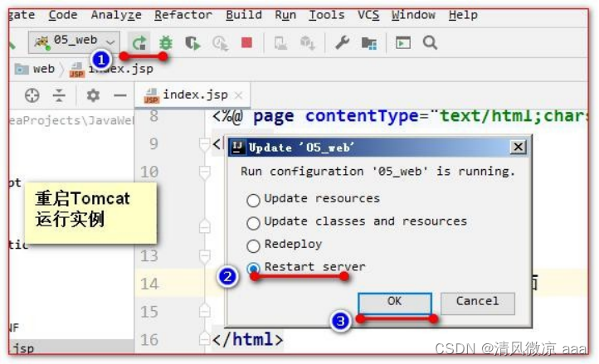The width and height of the screenshot is (599, 364).
Task: Open Search Everywhere magnifier icon
Action: coord(430,42)
